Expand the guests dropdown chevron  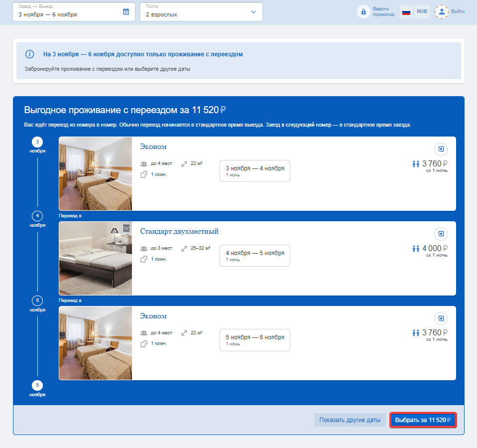[x=253, y=12]
